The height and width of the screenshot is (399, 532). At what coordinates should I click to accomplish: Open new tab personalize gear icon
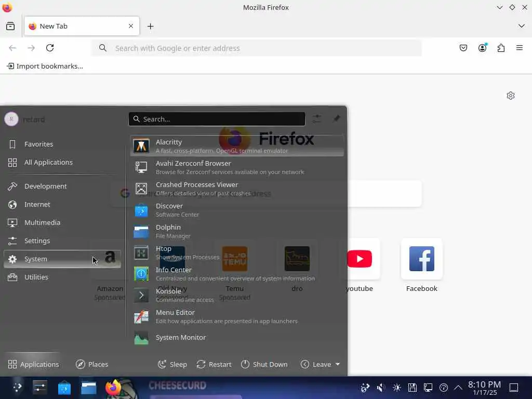pos(511,96)
